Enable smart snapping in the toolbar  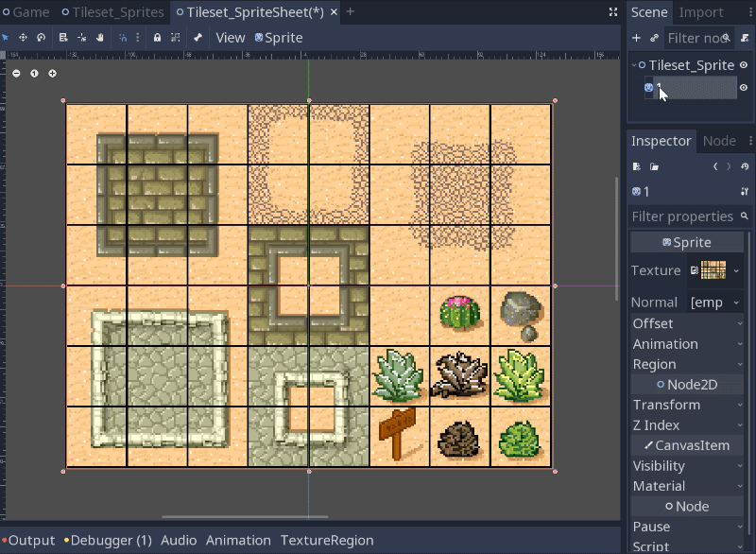click(125, 38)
